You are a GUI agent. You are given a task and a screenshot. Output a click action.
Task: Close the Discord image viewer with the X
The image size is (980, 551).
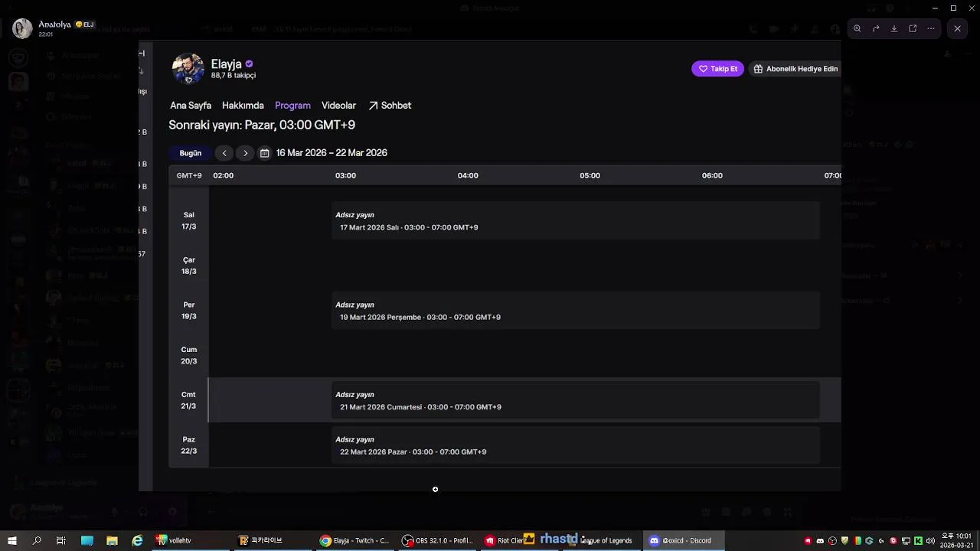click(957, 28)
